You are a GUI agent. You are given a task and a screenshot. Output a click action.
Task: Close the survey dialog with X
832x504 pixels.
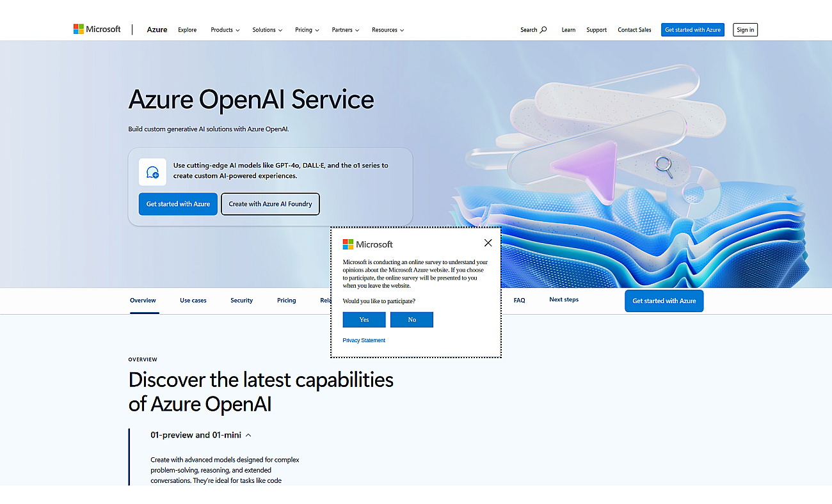[x=488, y=243]
